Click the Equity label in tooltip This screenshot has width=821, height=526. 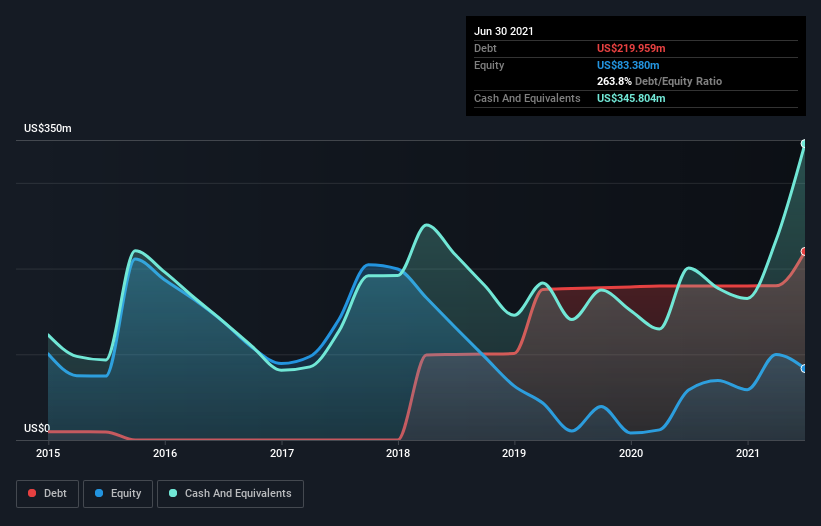[489, 65]
